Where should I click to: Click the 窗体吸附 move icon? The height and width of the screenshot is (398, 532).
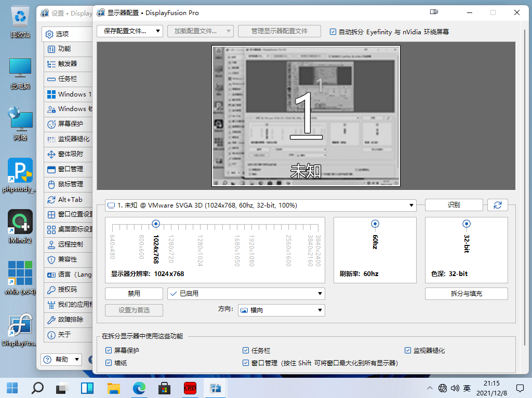[x=51, y=154]
